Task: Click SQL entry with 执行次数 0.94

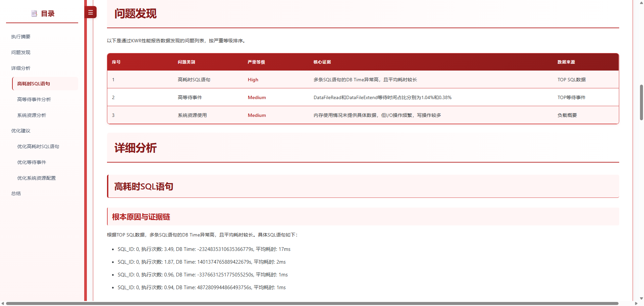Action: pyautogui.click(x=202, y=288)
